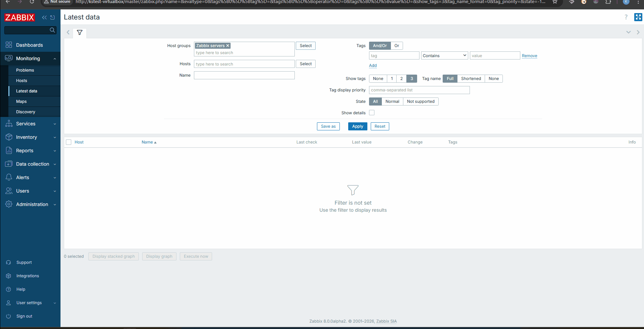Click into the Tag display priority field
Image resolution: width=644 pixels, height=329 pixels.
(419, 90)
